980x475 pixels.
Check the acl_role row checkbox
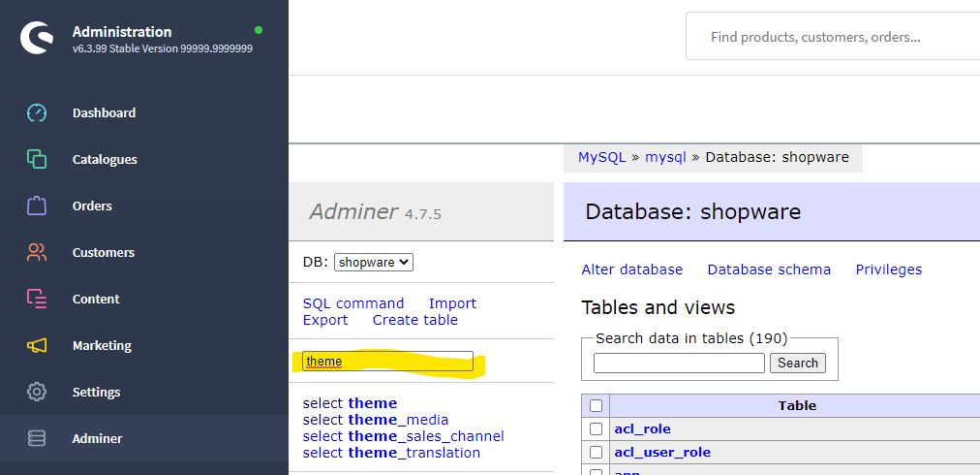596,428
